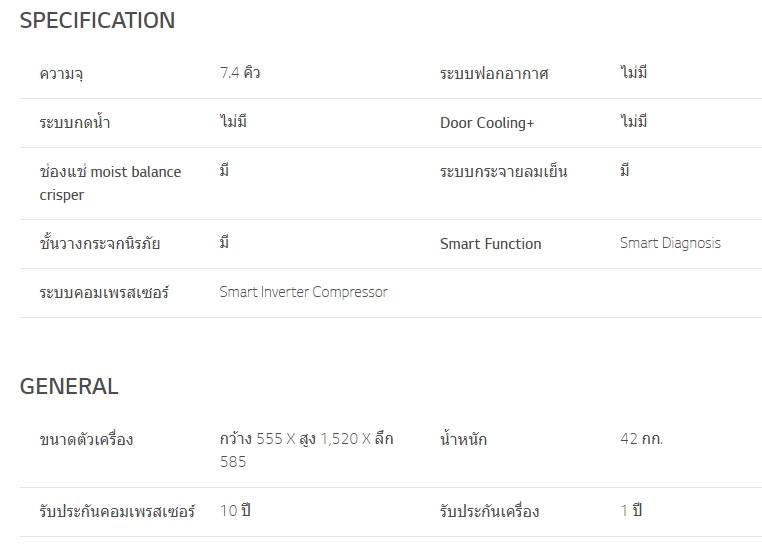
Task: Click the ระบบกระจายลมเย็น label
Action: (x=503, y=171)
